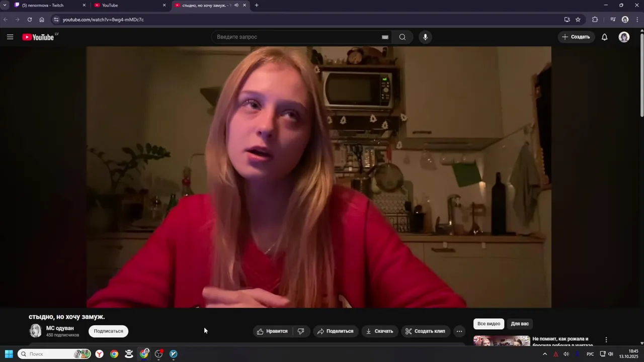The image size is (644, 362).
Task: Close the nenormova Twitch tab
Action: pyautogui.click(x=84, y=6)
